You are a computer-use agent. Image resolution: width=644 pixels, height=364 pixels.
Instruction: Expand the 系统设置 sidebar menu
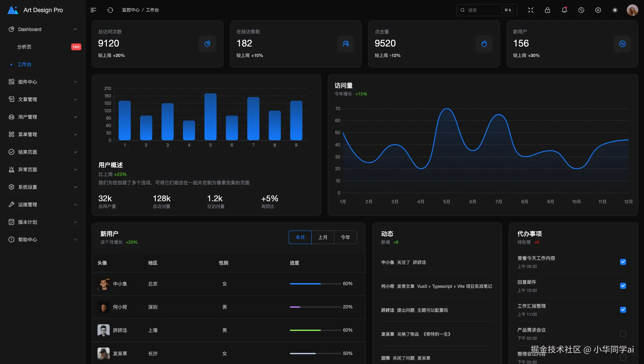(43, 187)
